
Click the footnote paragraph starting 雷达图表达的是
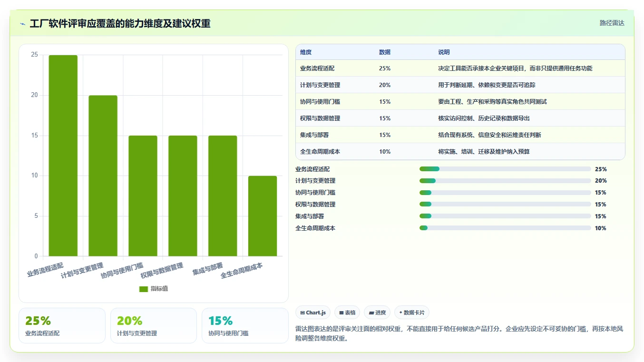point(459,334)
